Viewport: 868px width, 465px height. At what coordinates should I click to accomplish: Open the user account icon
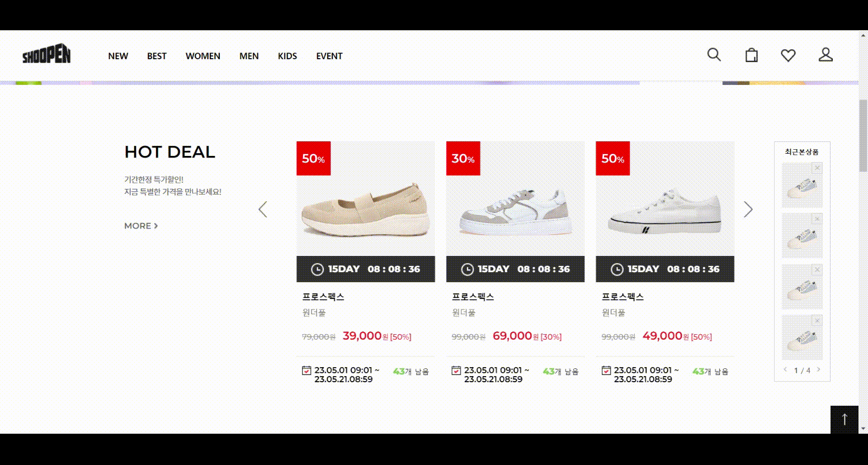coord(826,55)
